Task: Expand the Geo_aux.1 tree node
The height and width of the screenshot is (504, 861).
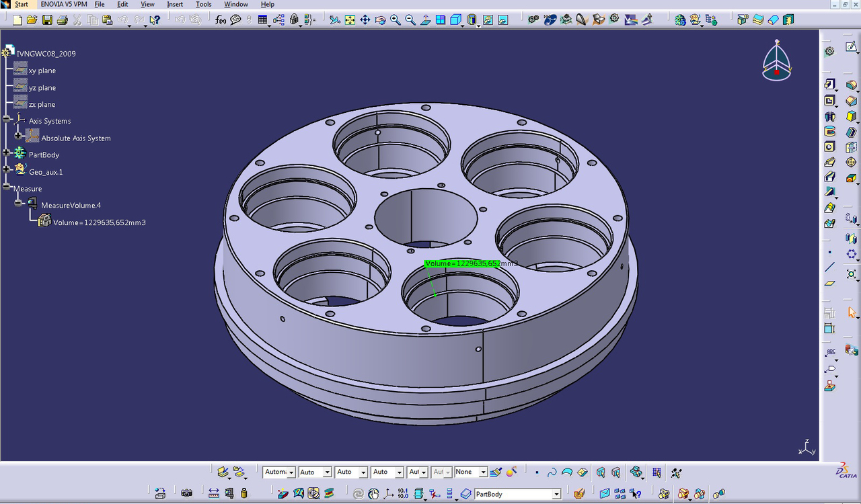Action: 7,169
